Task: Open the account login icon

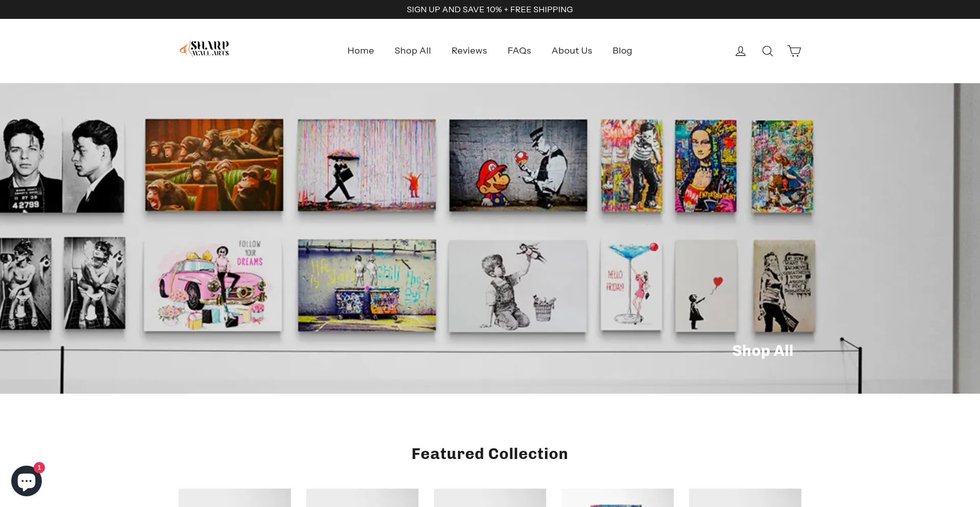Action: (x=740, y=51)
